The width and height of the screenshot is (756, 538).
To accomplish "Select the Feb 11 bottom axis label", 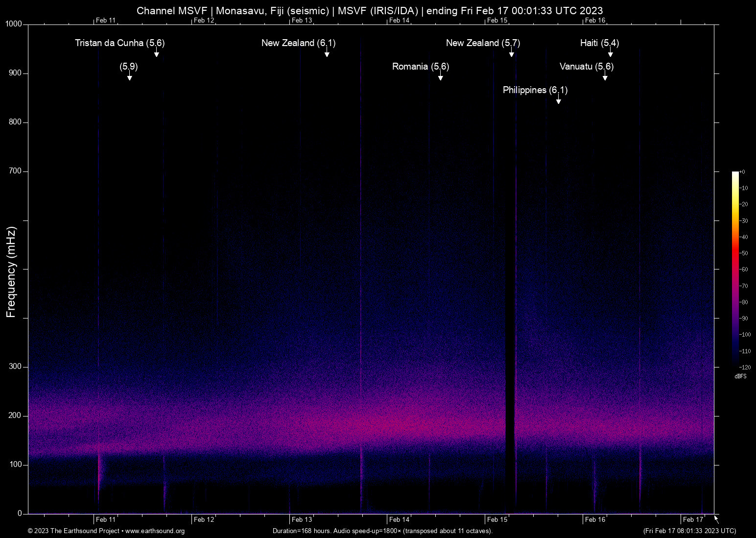I will pos(105,519).
